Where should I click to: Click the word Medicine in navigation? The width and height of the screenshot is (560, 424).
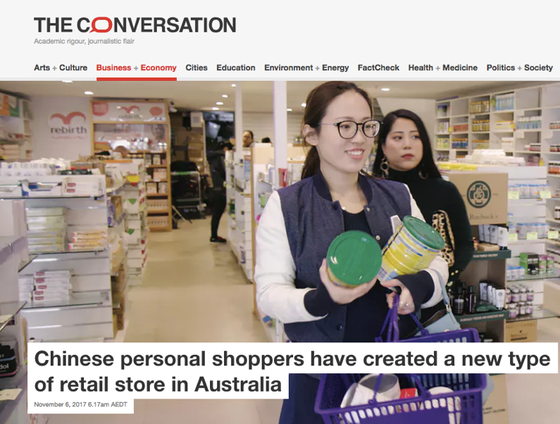click(460, 68)
